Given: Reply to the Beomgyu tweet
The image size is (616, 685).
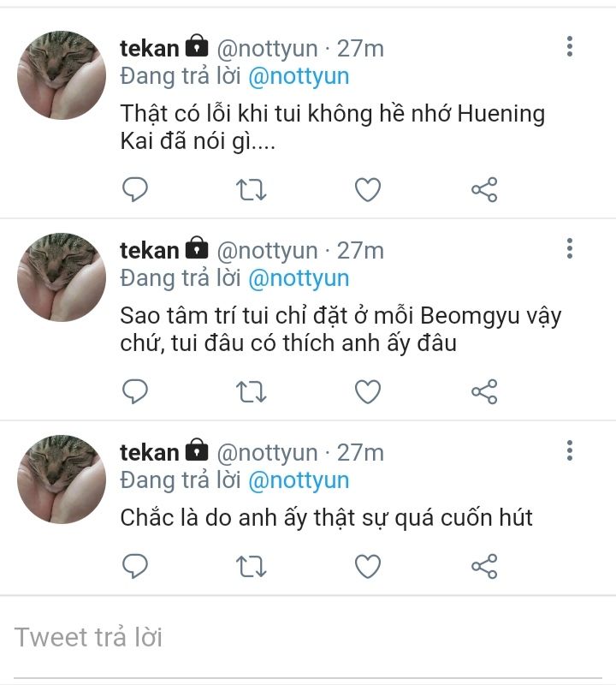Looking at the screenshot, I should click(x=135, y=391).
